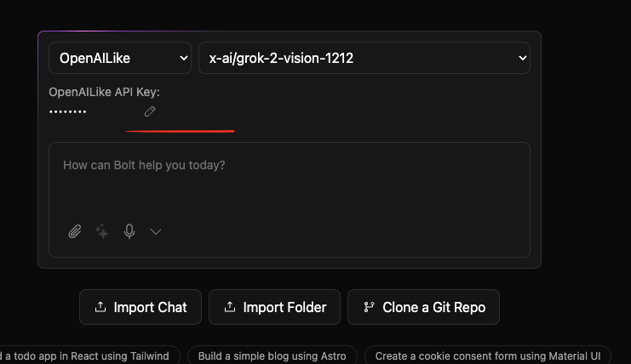The width and height of the screenshot is (631, 364).
Task: Click the upload icon on Import Folder
Action: point(230,307)
